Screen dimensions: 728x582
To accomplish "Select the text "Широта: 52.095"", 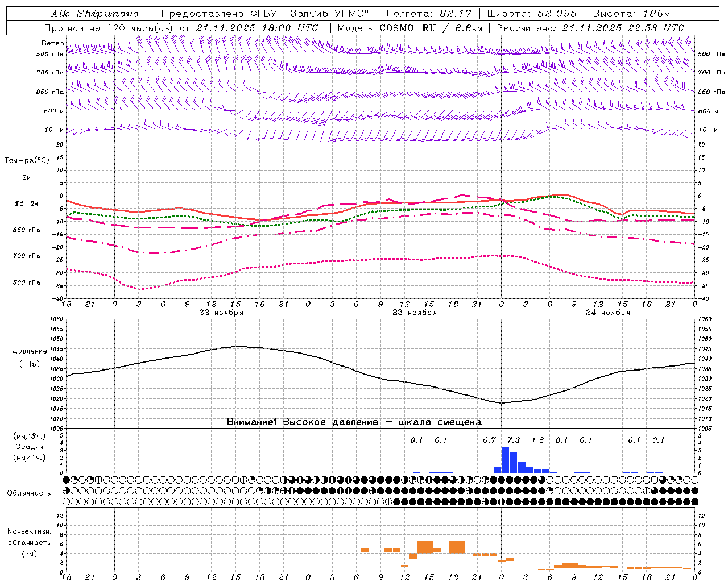I will click(532, 14).
